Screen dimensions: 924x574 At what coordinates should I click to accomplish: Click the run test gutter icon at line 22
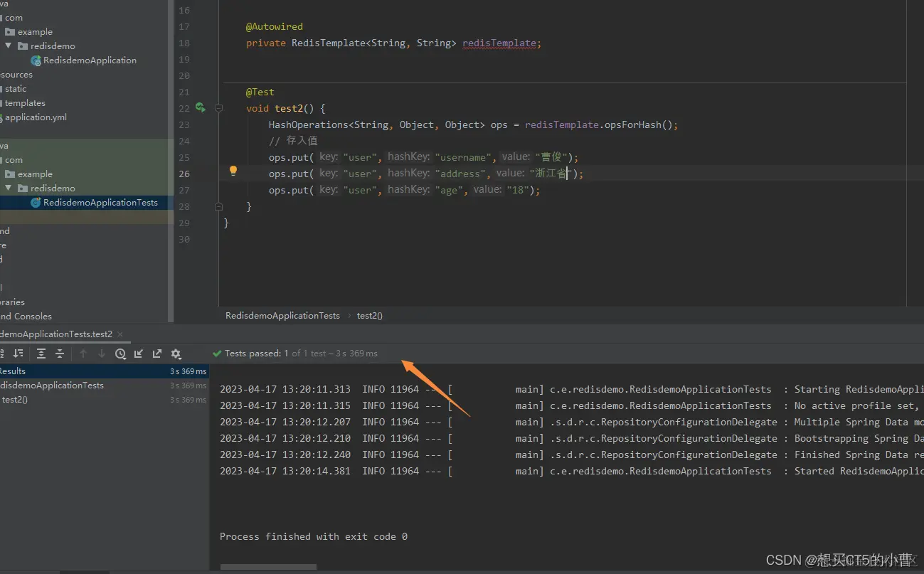click(x=201, y=108)
